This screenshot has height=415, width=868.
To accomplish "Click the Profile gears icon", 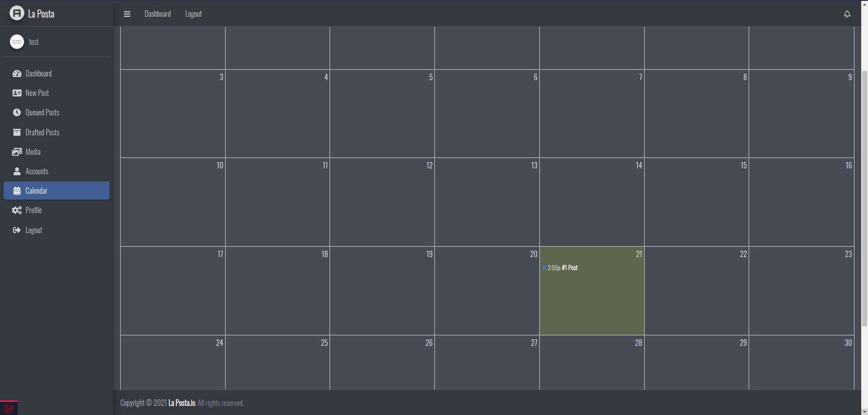I will click(x=17, y=210).
